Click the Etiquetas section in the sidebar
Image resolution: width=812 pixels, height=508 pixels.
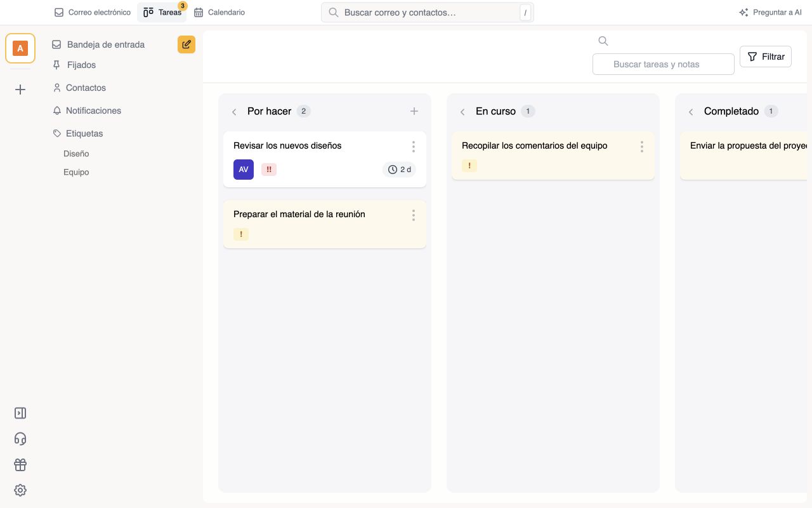[x=77, y=133]
